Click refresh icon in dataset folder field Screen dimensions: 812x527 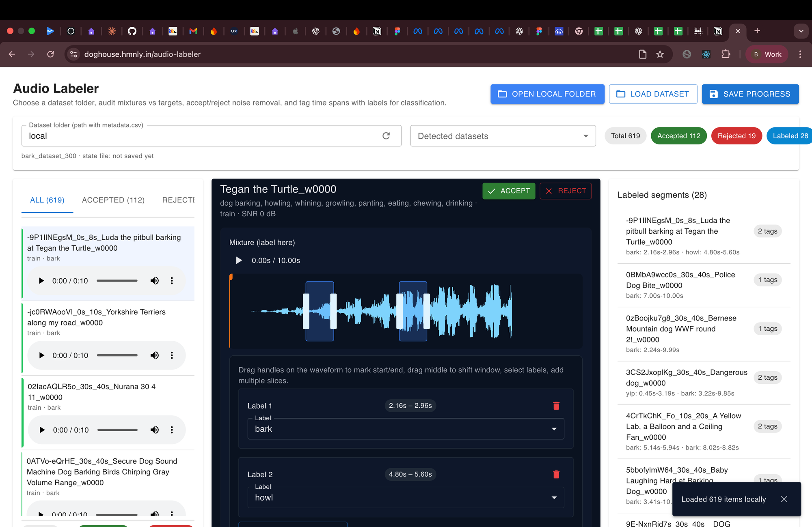point(386,136)
